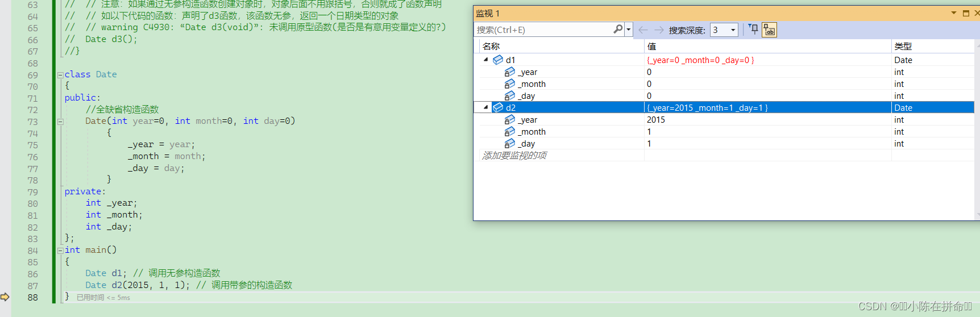Open the search options dropdown arrow
The height and width of the screenshot is (317, 980).
628,30
